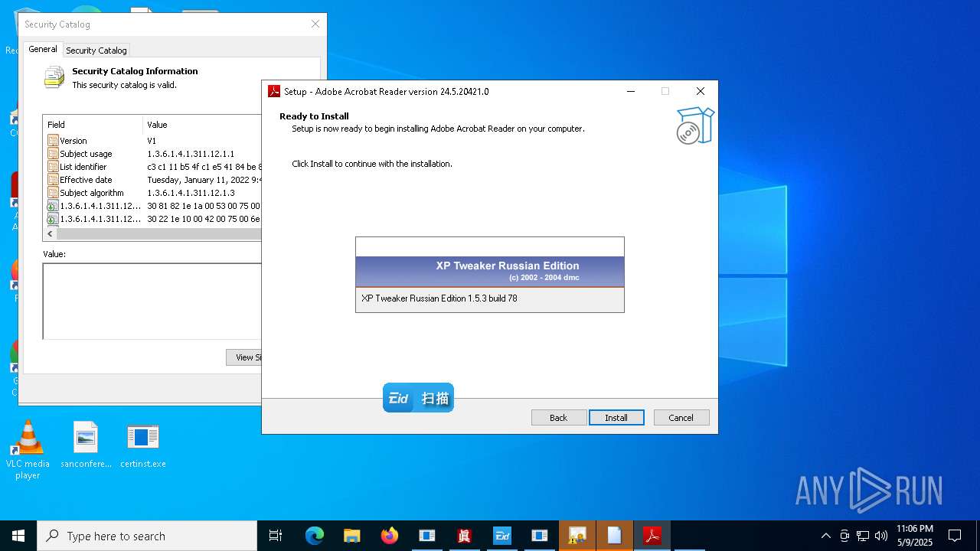The height and width of the screenshot is (551, 980).
Task: Click the XP Tweaker Russian Edition banner
Action: coord(490,272)
